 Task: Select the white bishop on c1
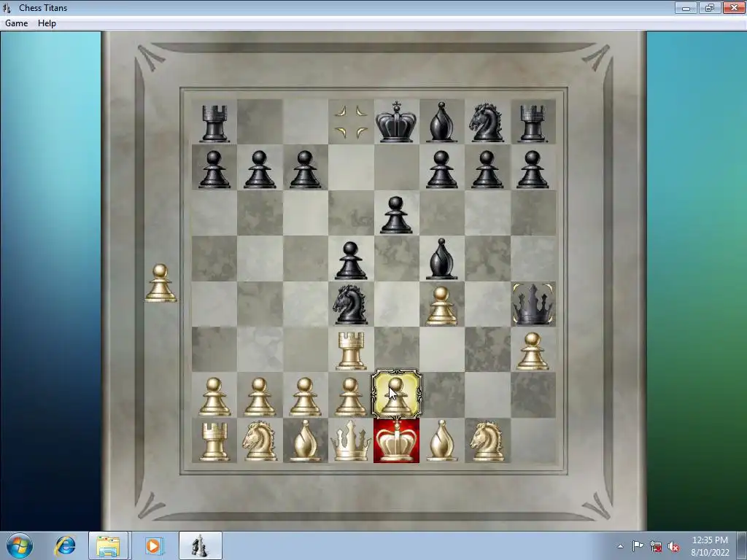coord(306,441)
